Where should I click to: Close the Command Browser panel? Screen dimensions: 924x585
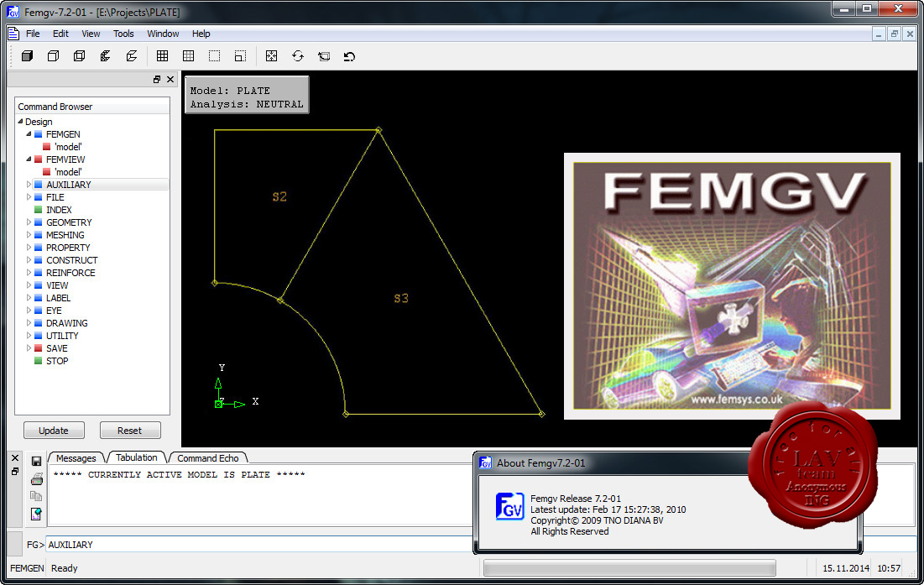[170, 79]
